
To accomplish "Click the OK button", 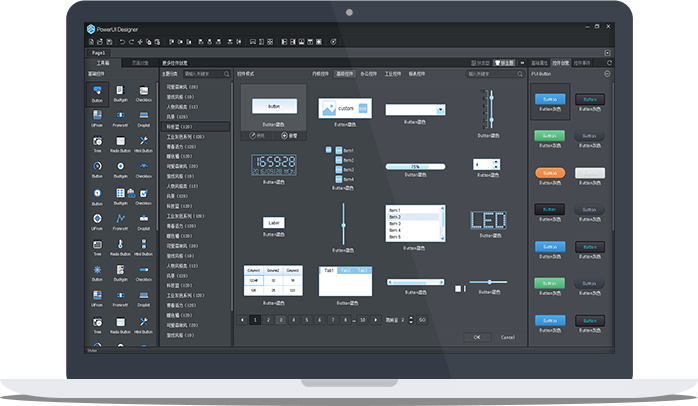I will click(477, 337).
